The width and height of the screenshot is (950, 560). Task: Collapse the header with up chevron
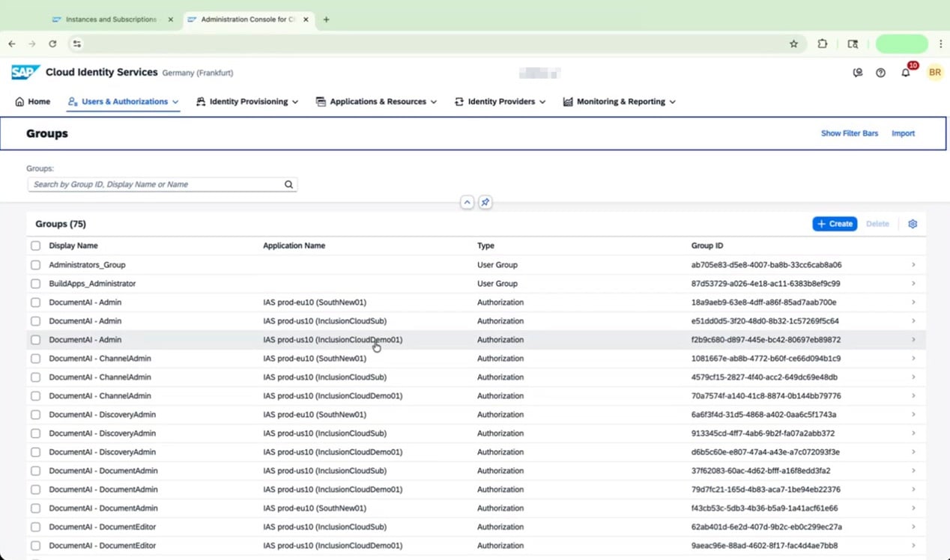(467, 202)
